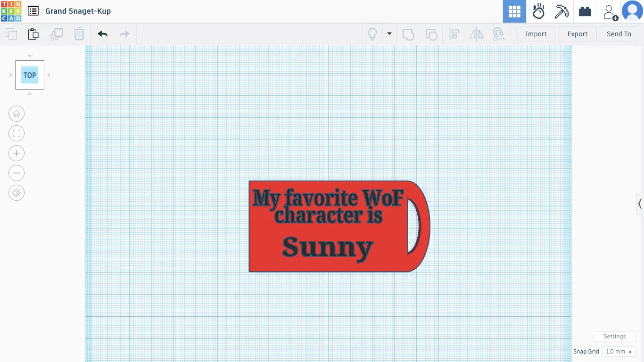644x362 pixels.
Task: Click the Tinkercad logo
Action: pyautogui.click(x=11, y=11)
